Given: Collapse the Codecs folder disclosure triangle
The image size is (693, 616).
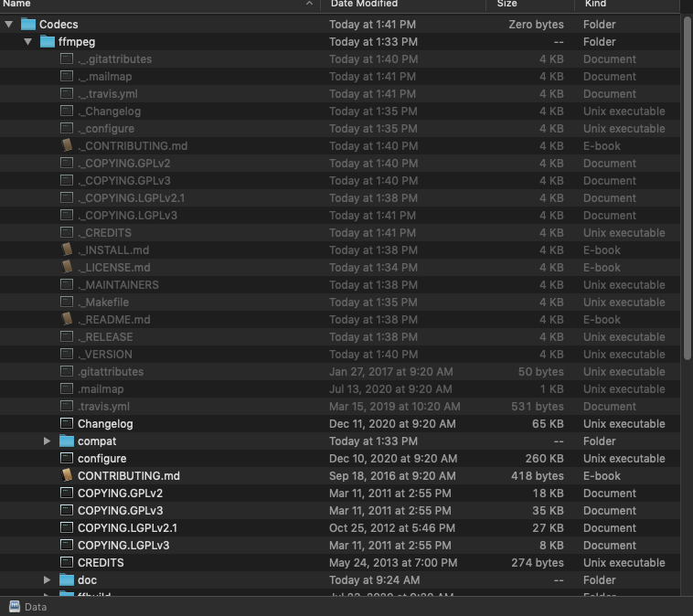Looking at the screenshot, I should (9, 25).
